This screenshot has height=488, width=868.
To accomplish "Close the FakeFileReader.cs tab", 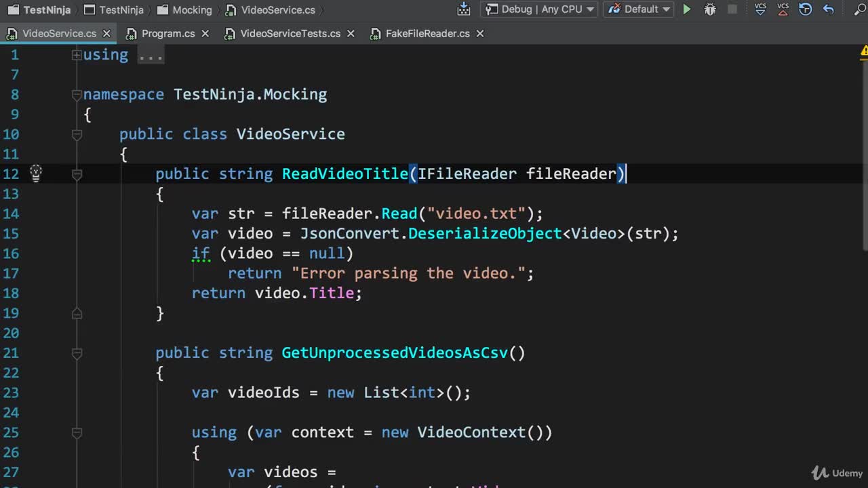I will point(479,33).
